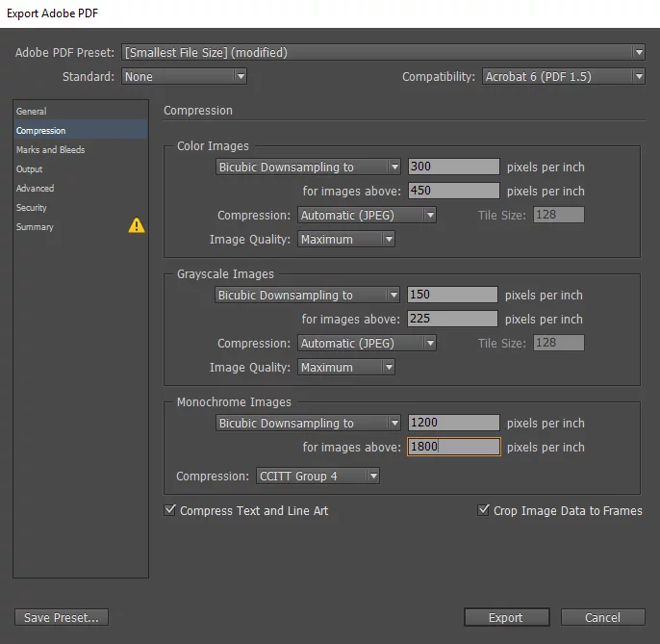Screen dimensions: 660x644
Task: Open Color Images Compression dropdown
Action: tap(367, 215)
